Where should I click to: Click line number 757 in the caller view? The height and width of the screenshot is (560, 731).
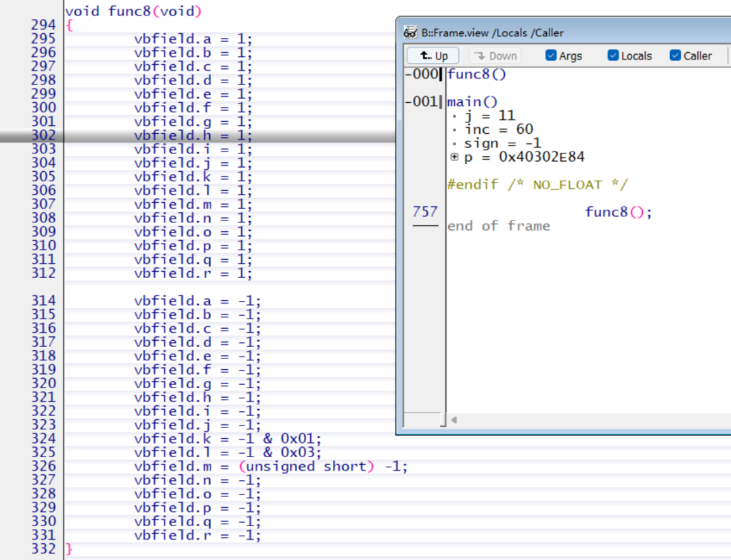tap(424, 211)
